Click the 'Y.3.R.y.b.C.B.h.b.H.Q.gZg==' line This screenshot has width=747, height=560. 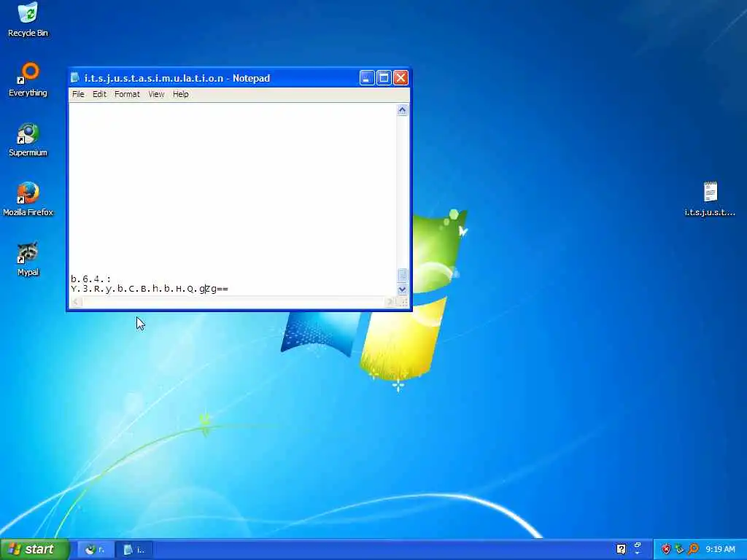pos(149,289)
